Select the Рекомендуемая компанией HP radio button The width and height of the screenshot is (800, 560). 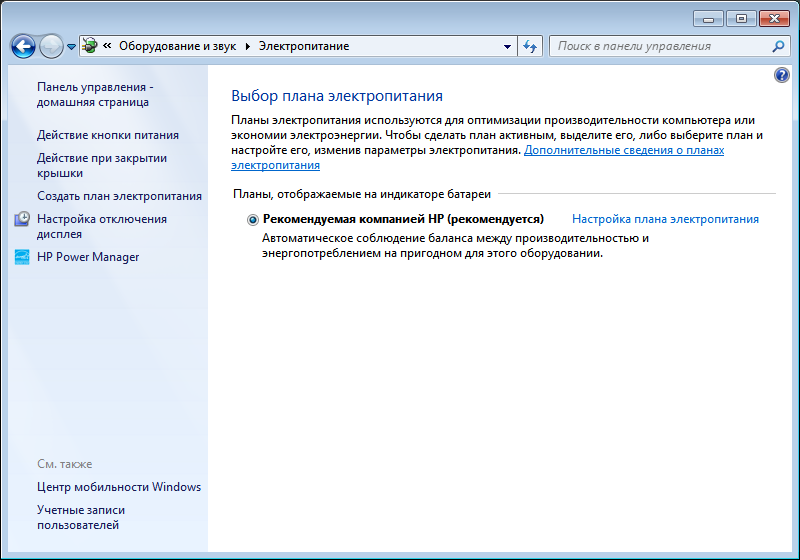click(253, 220)
